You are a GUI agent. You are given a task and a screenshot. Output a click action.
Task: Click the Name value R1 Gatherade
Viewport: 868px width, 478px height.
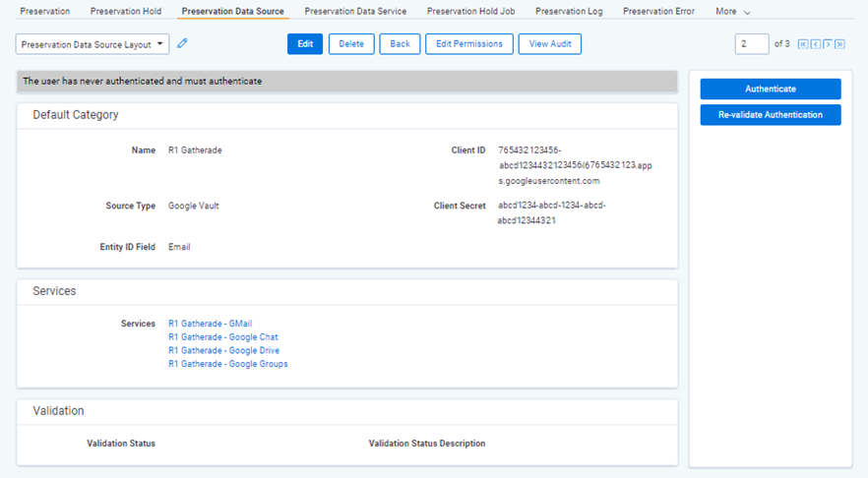point(195,150)
